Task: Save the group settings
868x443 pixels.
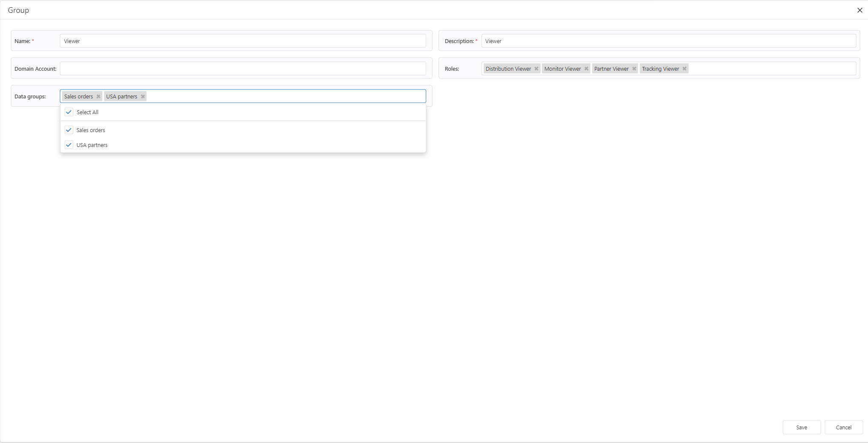Action: pos(801,427)
